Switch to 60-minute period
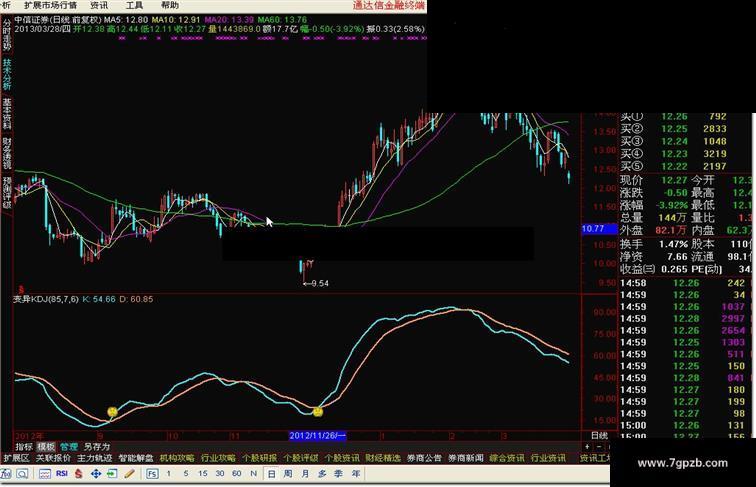This screenshot has width=756, height=487. (x=236, y=473)
